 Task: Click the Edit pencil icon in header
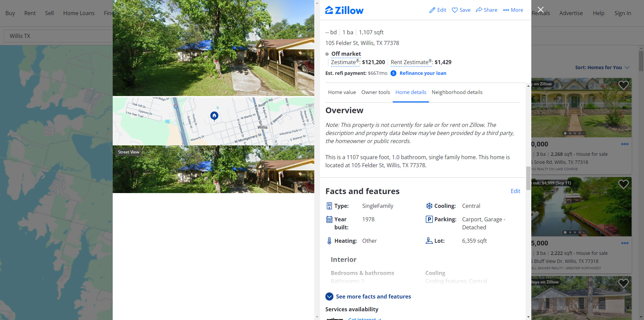click(432, 10)
